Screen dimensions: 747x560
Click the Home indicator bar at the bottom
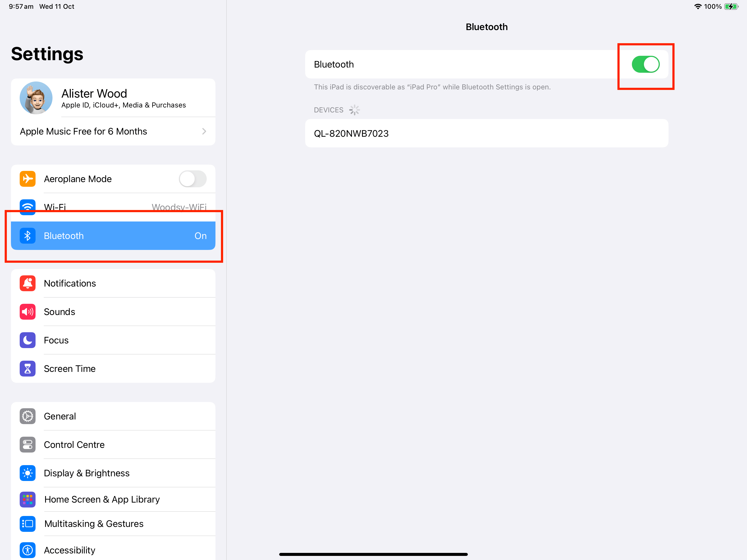[373, 554]
